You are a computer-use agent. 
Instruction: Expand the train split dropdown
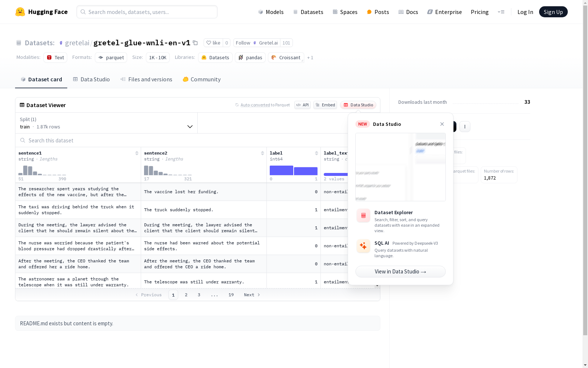107,123
